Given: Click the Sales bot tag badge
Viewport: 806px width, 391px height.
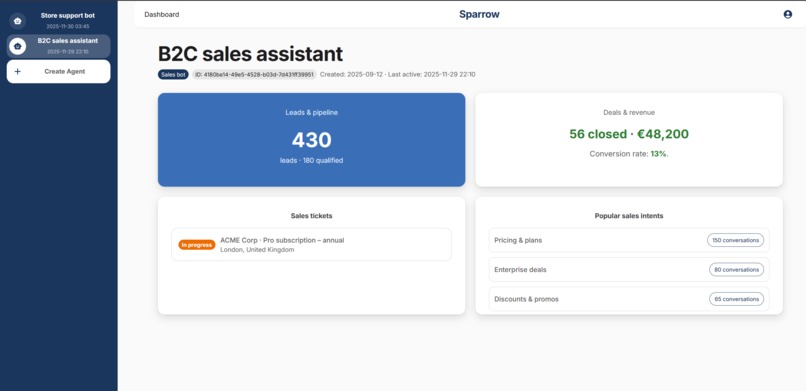Looking at the screenshot, I should [x=173, y=75].
